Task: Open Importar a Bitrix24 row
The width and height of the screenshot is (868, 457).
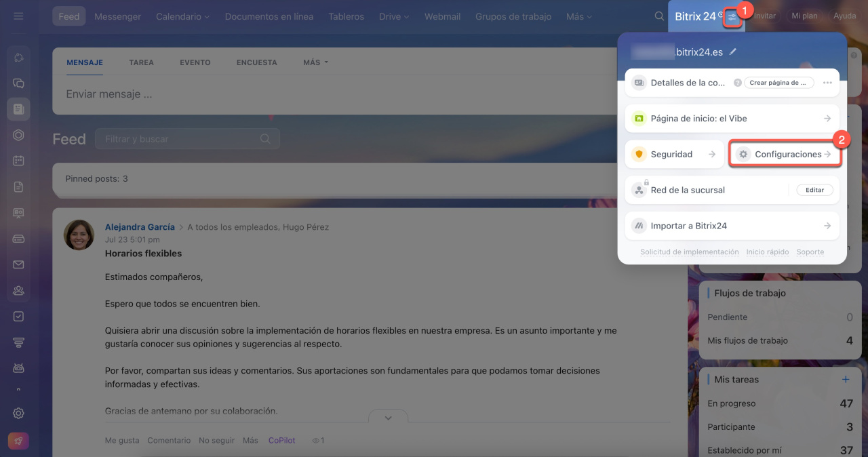Action: (x=732, y=226)
